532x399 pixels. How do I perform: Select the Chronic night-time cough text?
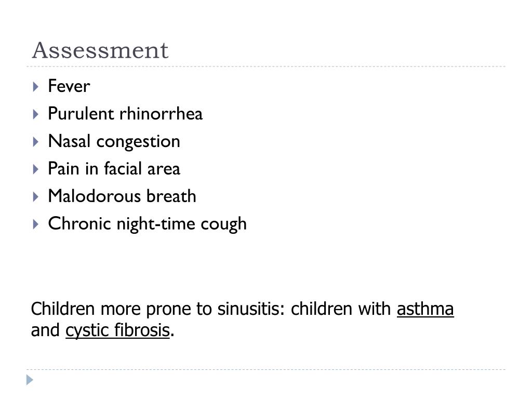(x=147, y=224)
